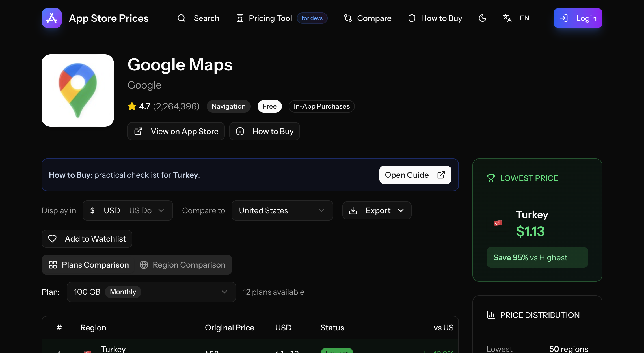Click the Google Maps app thumbnail

[x=78, y=91]
